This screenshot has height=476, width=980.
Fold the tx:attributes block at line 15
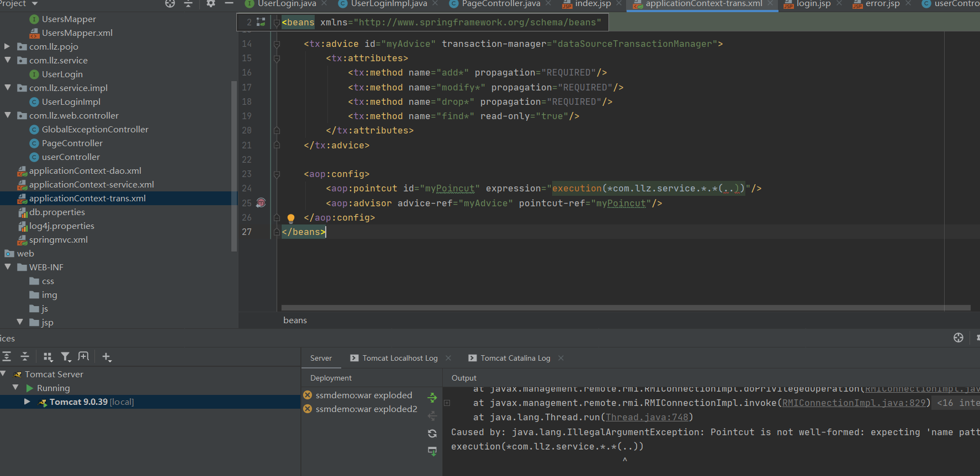277,58
